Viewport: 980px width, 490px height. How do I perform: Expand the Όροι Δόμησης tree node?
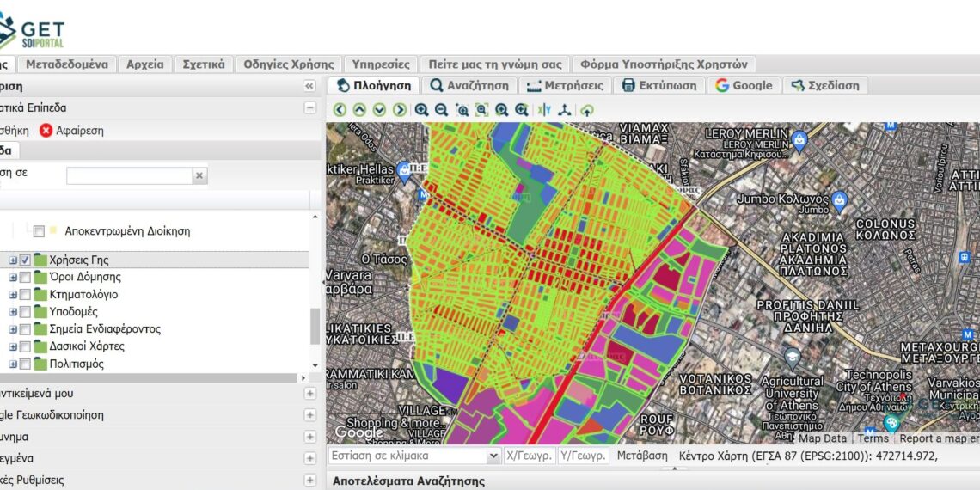[13, 278]
